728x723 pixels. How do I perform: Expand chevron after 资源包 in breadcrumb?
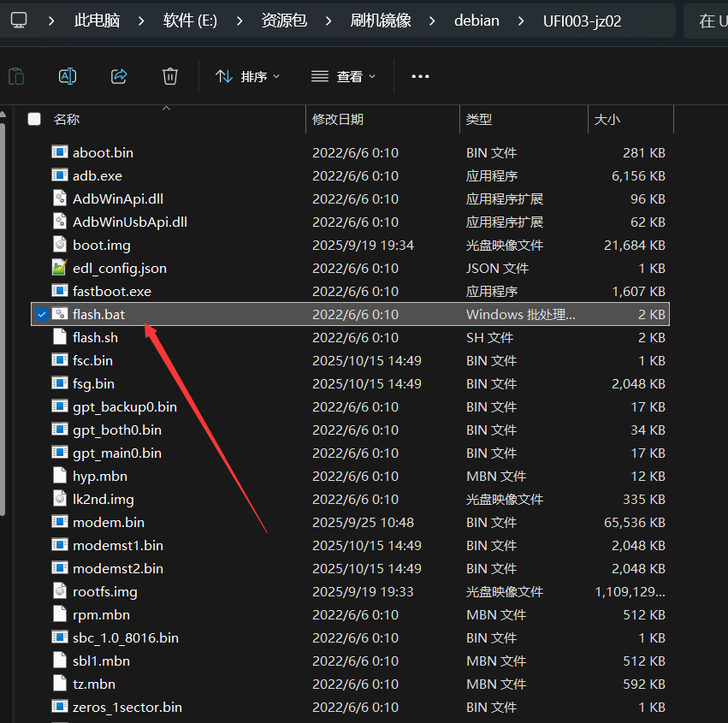pos(328,21)
